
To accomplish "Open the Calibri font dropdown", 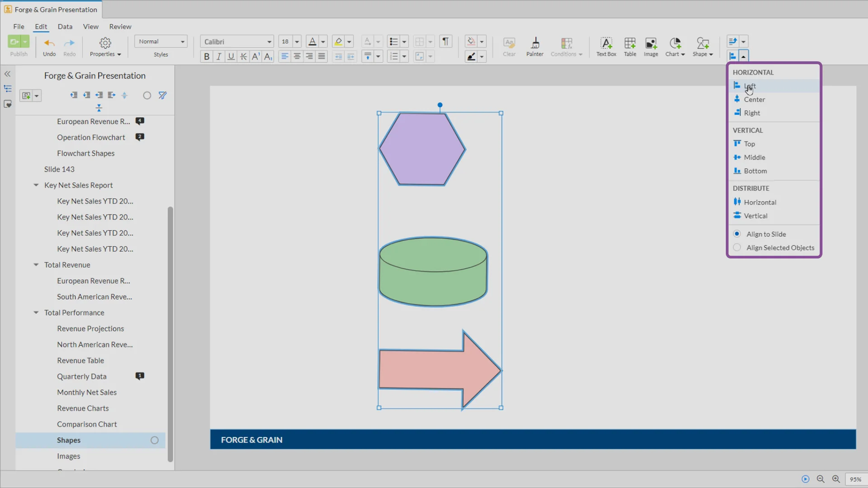I will click(269, 42).
